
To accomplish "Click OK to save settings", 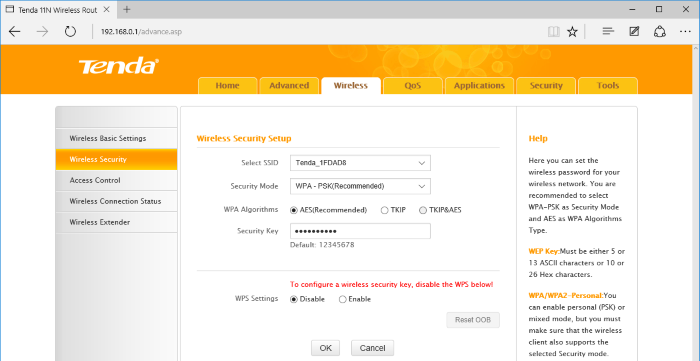I will pyautogui.click(x=325, y=348).
